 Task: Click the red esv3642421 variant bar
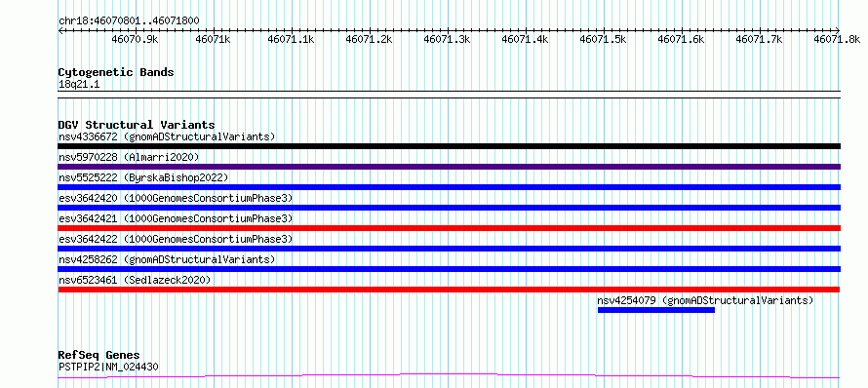click(449, 228)
